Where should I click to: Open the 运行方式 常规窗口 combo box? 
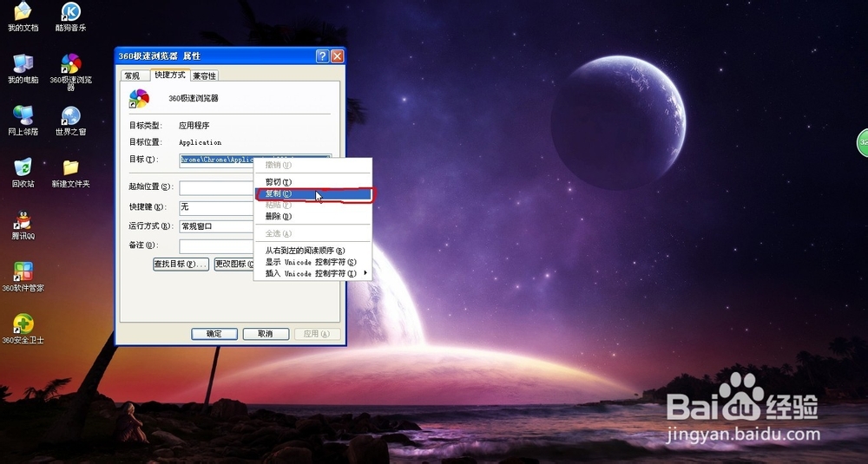[216, 226]
